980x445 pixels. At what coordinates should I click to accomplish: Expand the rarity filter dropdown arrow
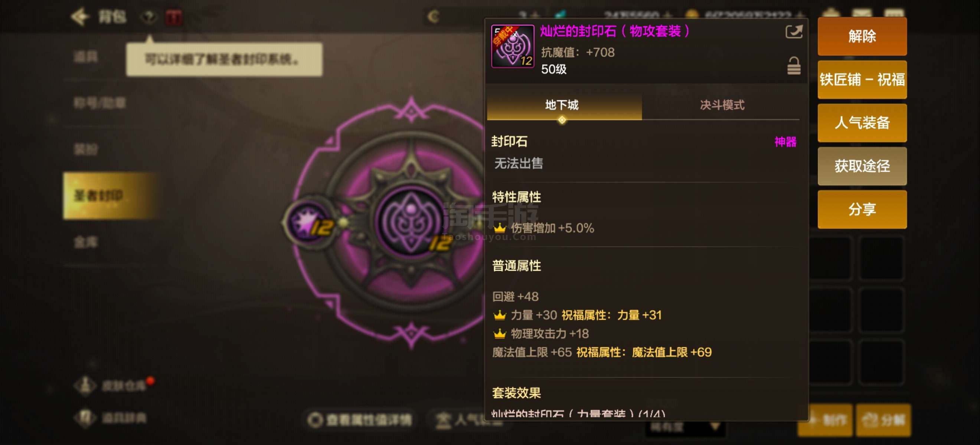(715, 427)
